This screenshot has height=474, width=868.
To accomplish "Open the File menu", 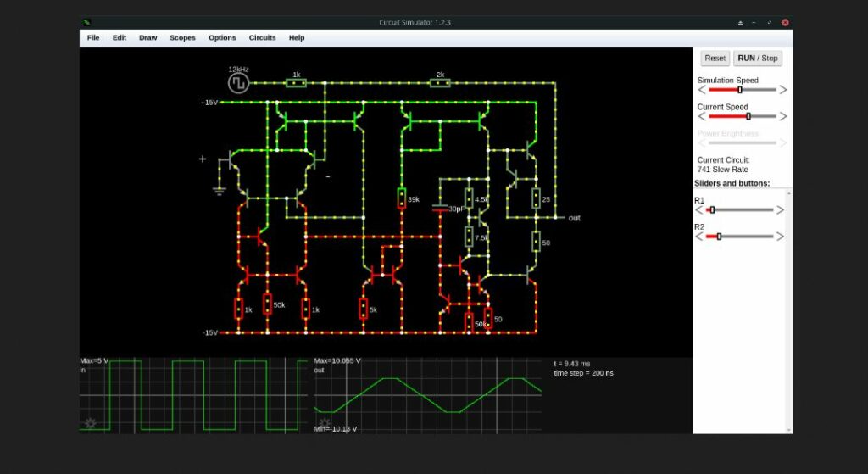I will point(93,37).
